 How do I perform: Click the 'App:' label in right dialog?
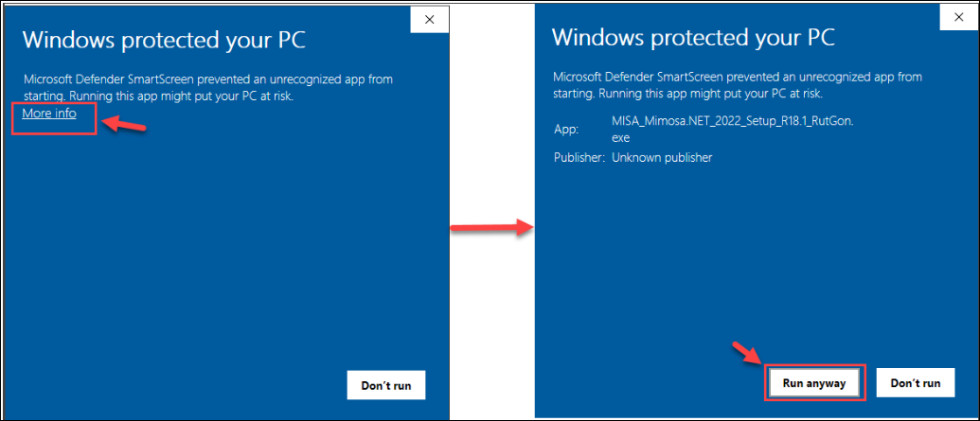566,130
